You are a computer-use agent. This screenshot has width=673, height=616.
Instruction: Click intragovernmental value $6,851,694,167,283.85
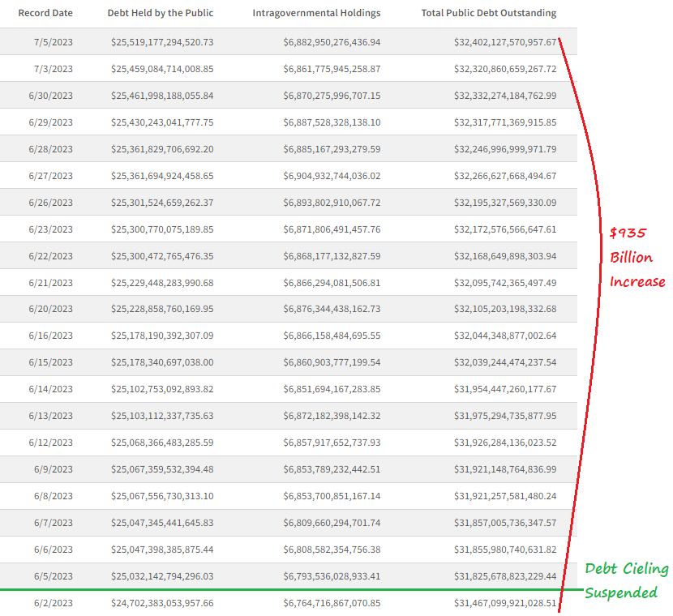pos(332,389)
